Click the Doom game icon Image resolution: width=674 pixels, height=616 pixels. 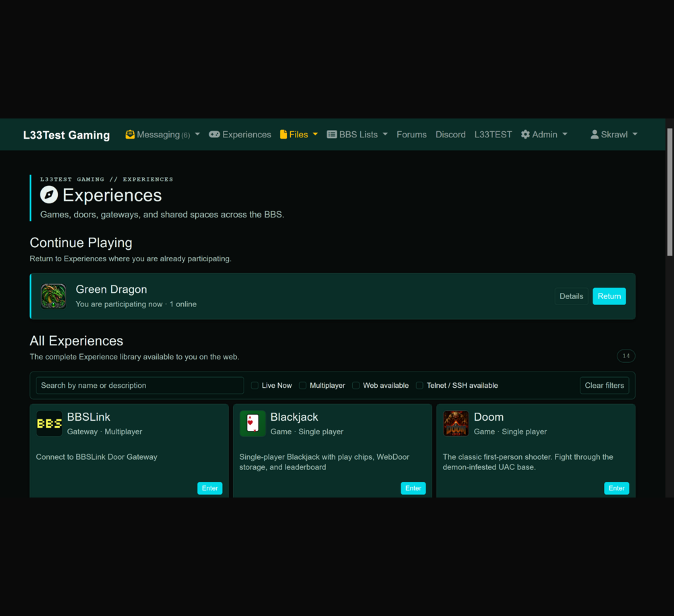456,423
